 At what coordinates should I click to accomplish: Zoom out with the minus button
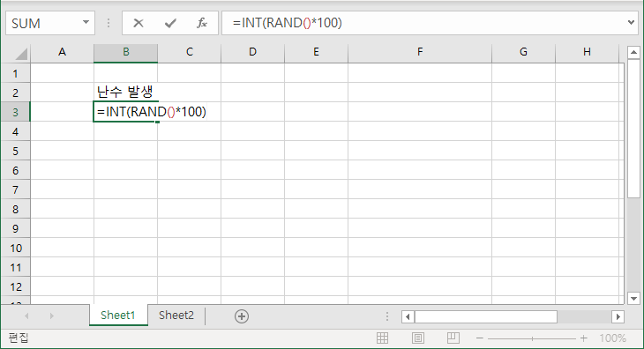click(x=480, y=338)
